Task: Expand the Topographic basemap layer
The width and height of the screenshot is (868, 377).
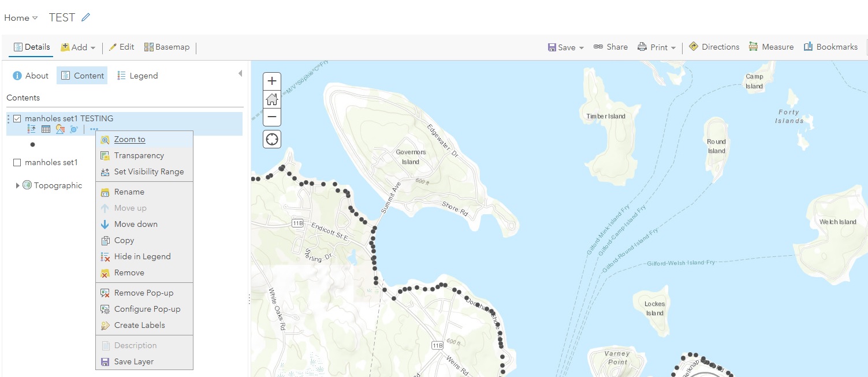Action: (x=18, y=185)
